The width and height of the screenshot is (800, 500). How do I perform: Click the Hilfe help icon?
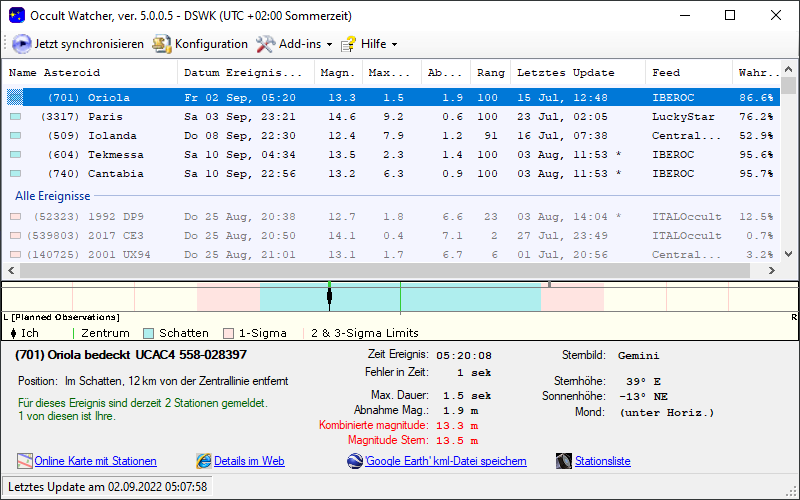pos(348,44)
